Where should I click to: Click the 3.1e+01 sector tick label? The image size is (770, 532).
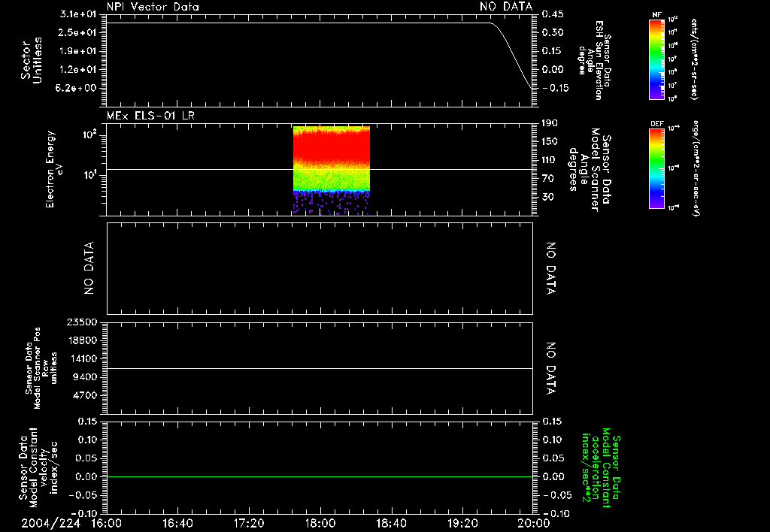pos(77,14)
